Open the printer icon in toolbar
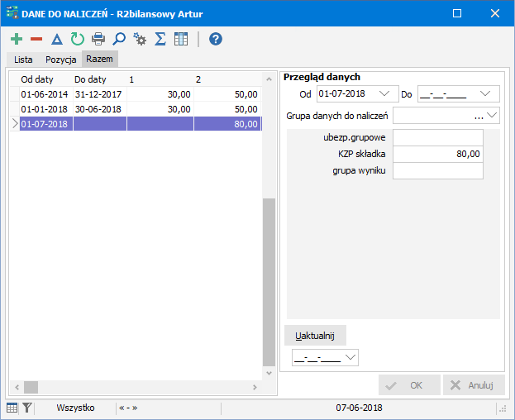Screen dimensions: 515x420 (98, 39)
